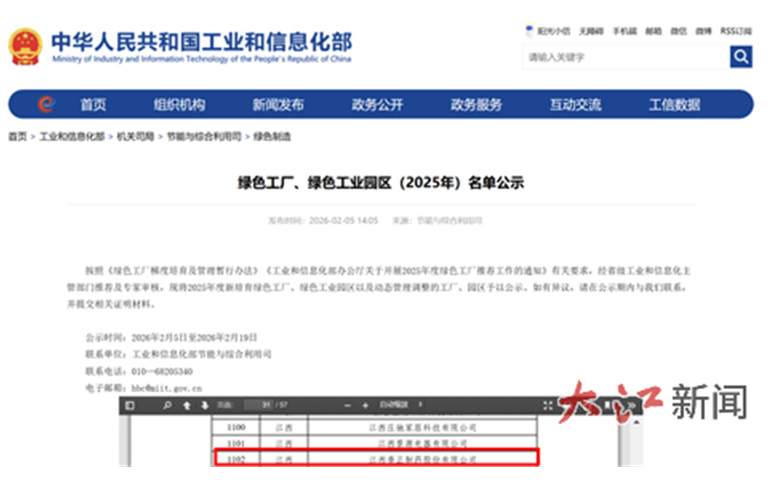Open the 工信数据 navigation item

[x=674, y=105]
